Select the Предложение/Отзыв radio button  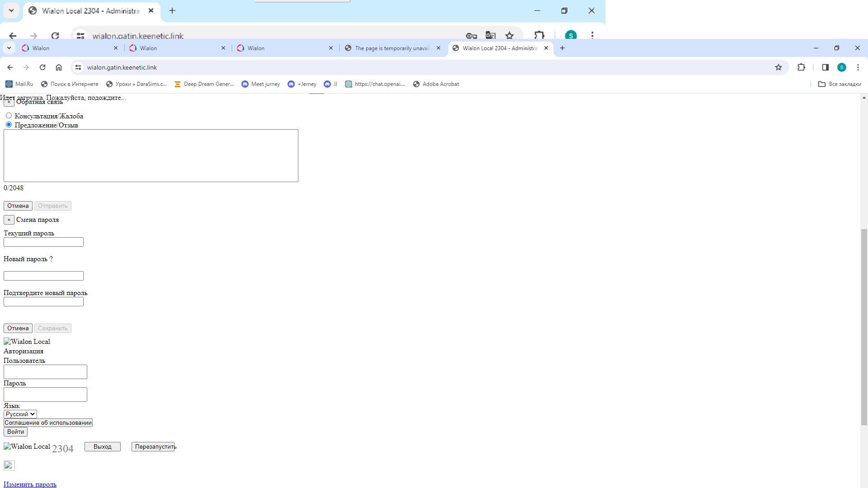click(9, 125)
